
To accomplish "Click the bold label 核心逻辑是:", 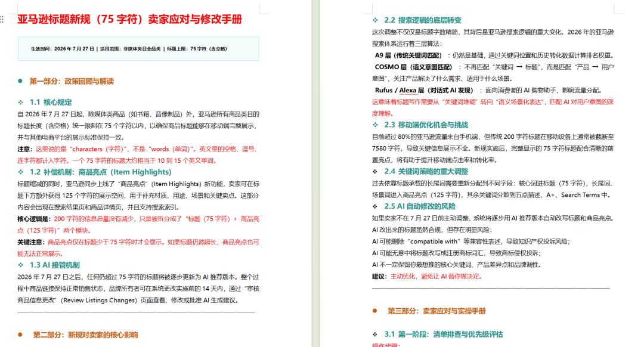I will pyautogui.click(x=35, y=219).
